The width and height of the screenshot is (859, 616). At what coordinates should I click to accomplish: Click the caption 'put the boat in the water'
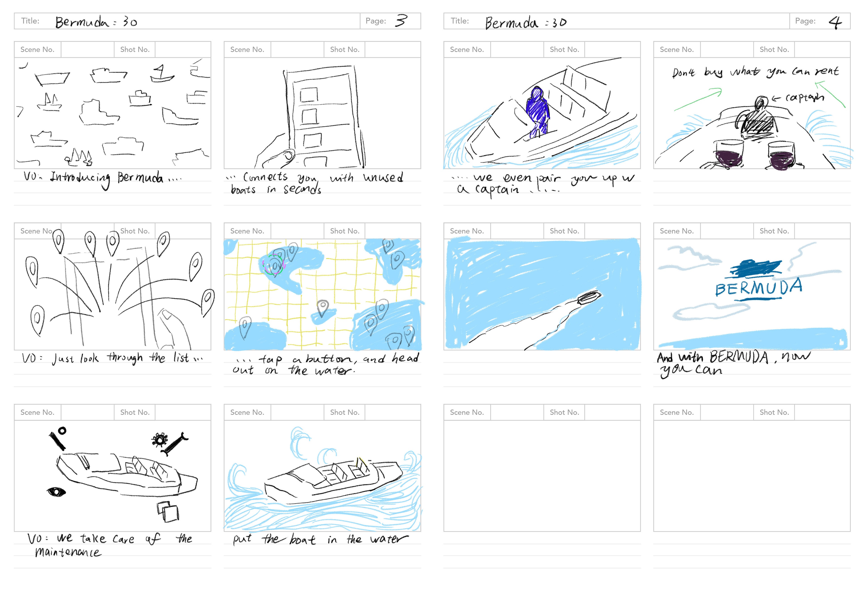pyautogui.click(x=320, y=539)
